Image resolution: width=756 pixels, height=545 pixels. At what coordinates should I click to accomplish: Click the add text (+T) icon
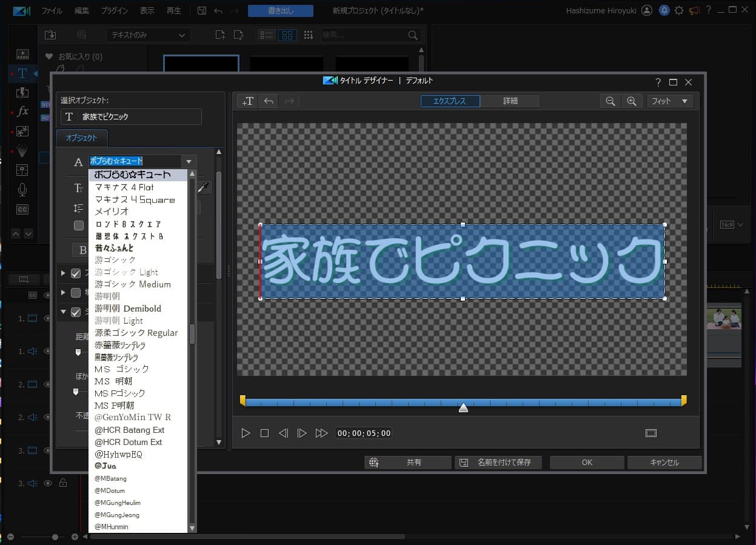pyautogui.click(x=247, y=101)
